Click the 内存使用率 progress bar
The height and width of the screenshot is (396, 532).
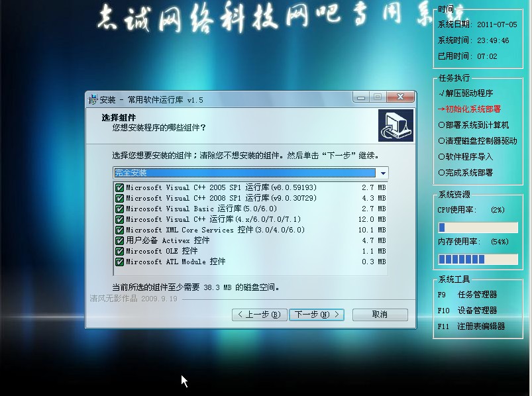pos(478,260)
